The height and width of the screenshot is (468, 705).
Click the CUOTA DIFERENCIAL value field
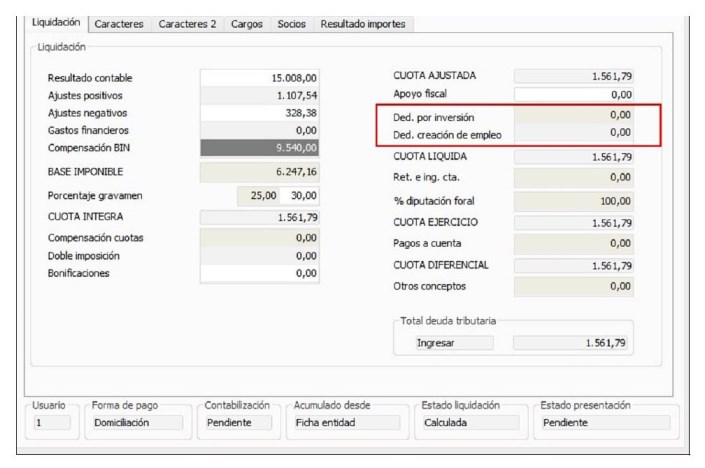tap(574, 266)
